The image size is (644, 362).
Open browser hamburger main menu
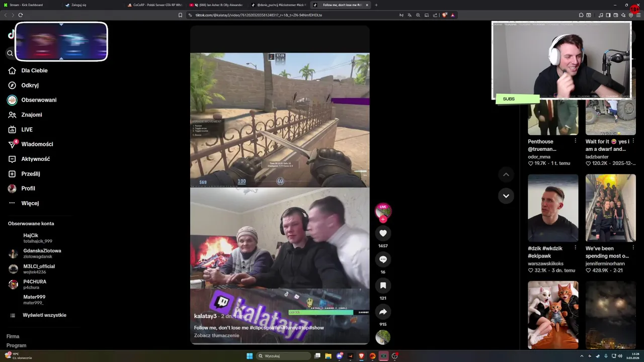click(638, 15)
